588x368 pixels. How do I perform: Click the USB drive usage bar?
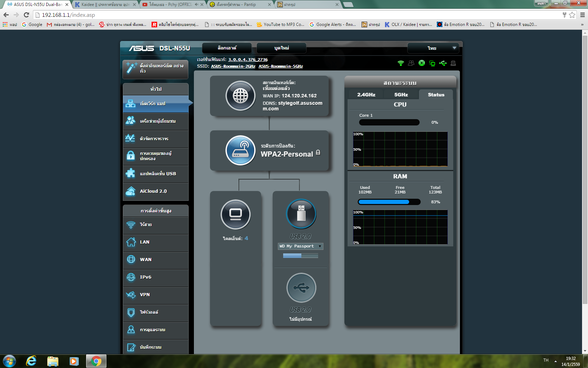pos(301,256)
